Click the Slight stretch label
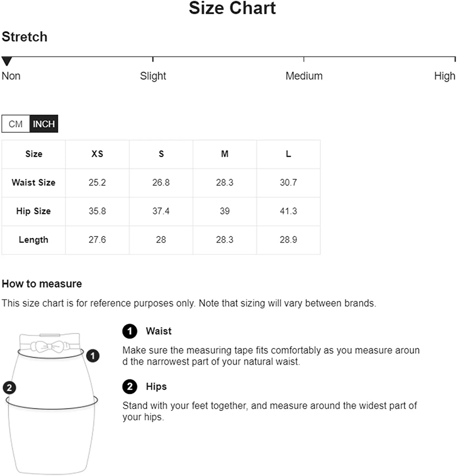 click(x=153, y=76)
